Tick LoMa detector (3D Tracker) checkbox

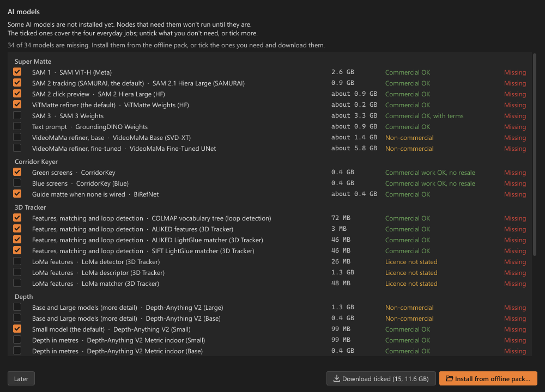(x=17, y=261)
